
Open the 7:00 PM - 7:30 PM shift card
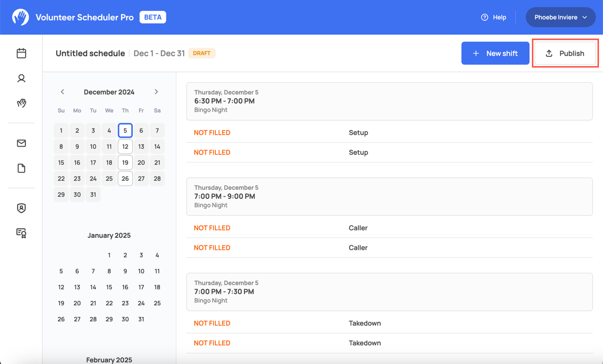389,292
